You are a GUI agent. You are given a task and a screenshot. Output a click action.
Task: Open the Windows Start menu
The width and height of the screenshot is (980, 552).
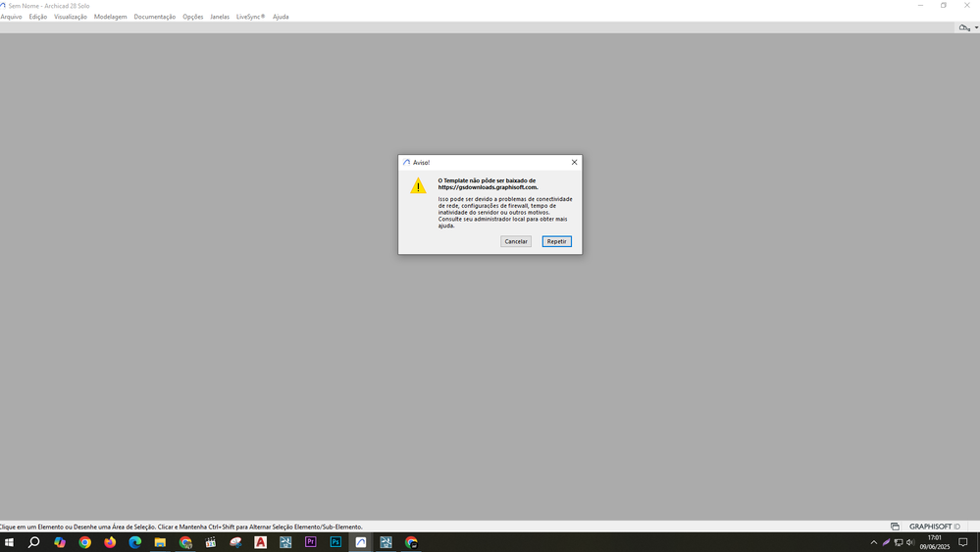[9, 542]
